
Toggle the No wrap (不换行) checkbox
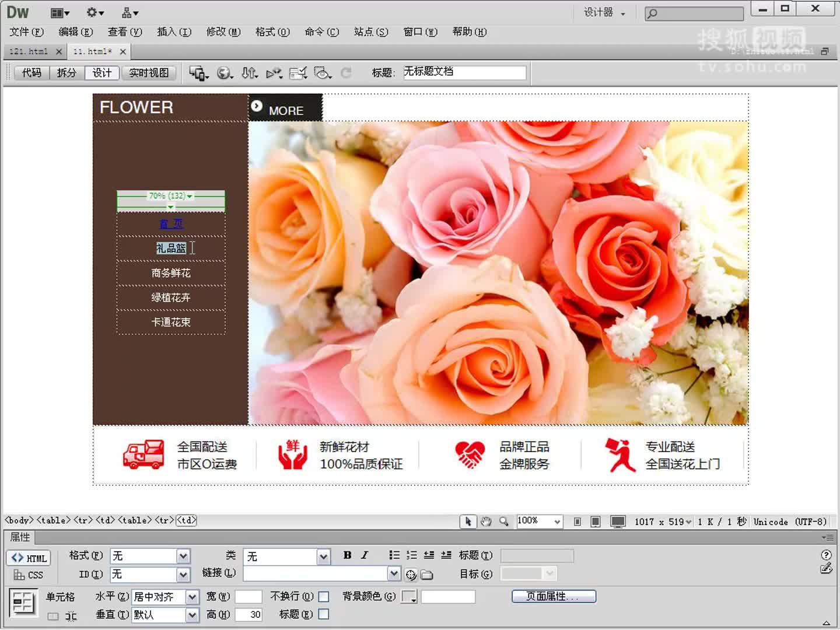(x=324, y=596)
